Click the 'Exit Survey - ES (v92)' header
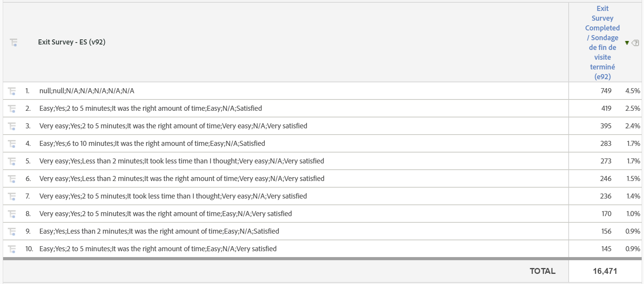 click(x=72, y=42)
